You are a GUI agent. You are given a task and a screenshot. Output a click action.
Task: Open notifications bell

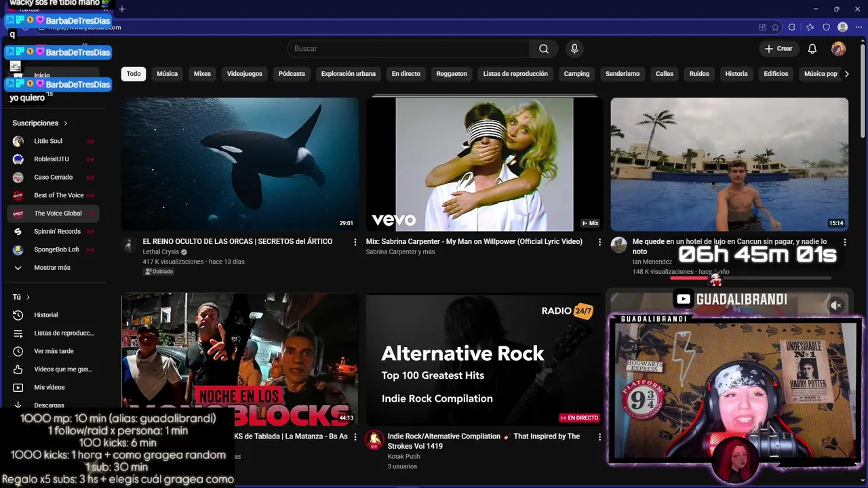pos(812,49)
